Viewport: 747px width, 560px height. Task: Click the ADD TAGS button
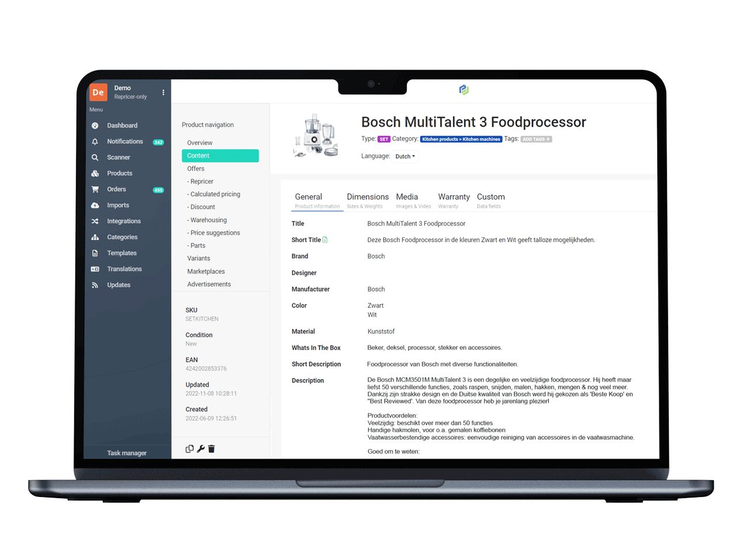pyautogui.click(x=536, y=139)
